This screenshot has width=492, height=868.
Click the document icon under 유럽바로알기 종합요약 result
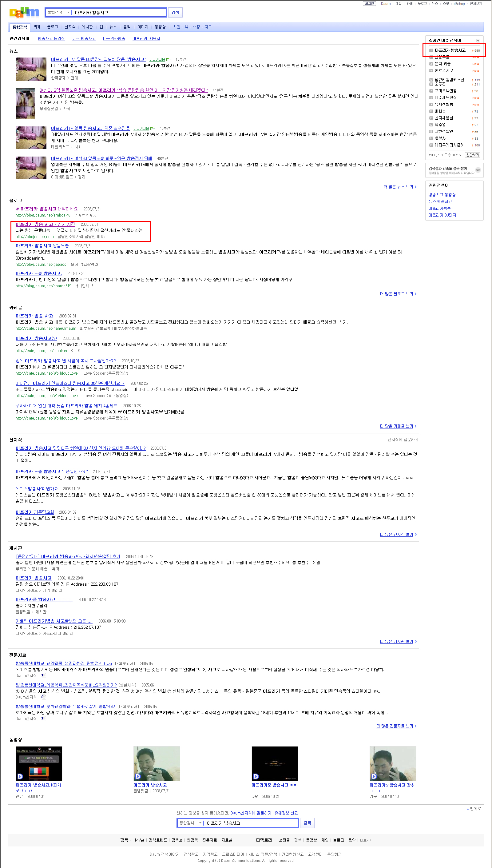point(43,719)
